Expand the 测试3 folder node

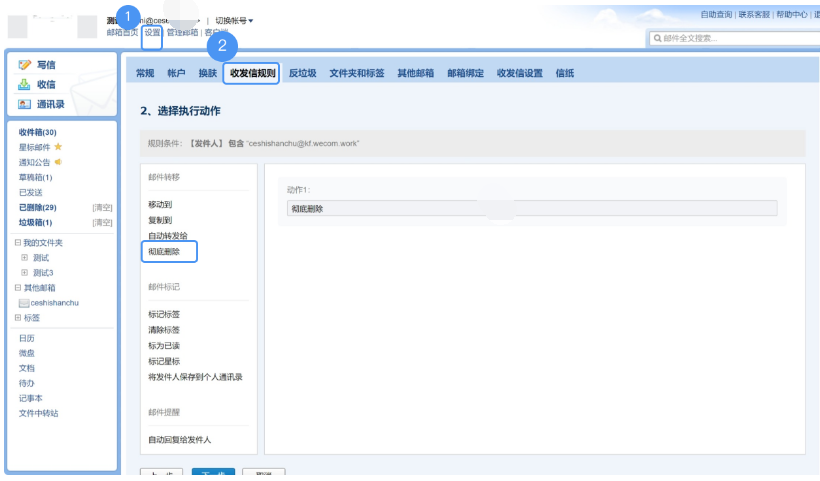[x=25, y=273]
